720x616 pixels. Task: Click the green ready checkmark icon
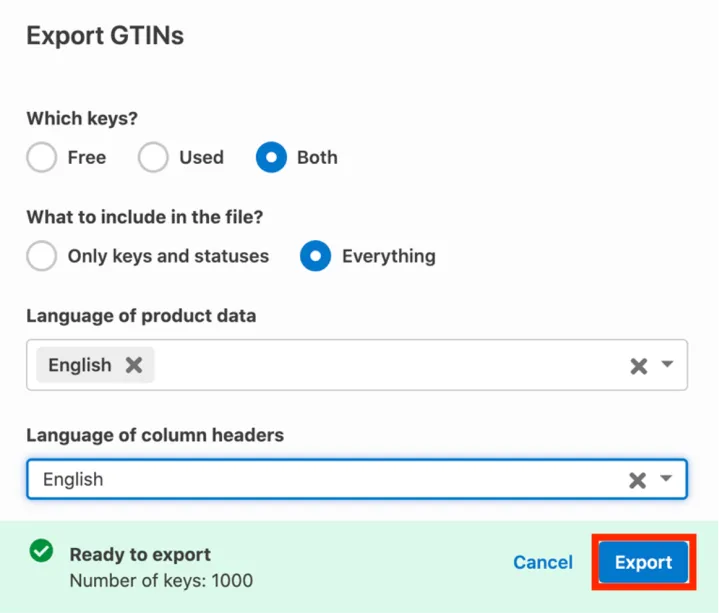coord(41,551)
